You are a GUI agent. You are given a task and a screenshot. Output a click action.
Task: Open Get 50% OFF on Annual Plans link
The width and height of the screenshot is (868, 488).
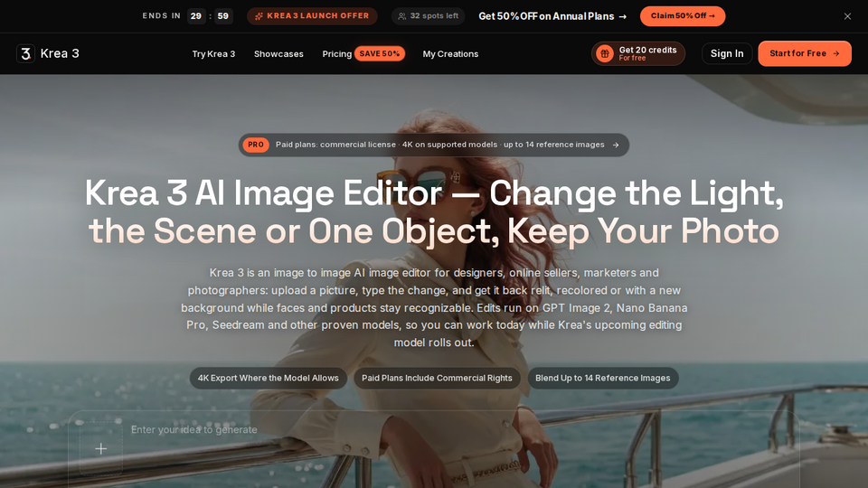tap(552, 16)
